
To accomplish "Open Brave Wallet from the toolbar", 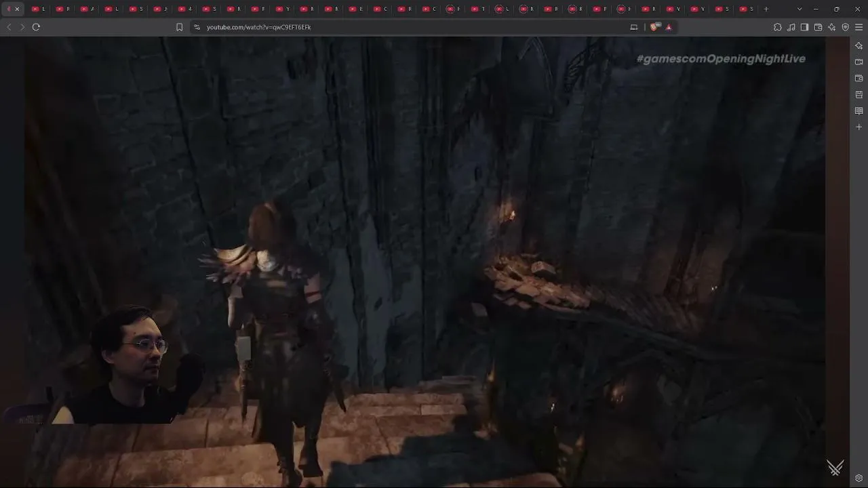I will [818, 27].
